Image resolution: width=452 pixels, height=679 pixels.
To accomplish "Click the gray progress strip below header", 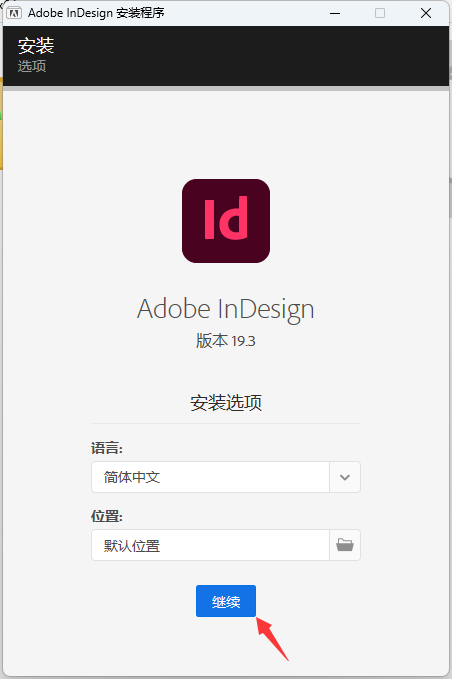I will 226,88.
